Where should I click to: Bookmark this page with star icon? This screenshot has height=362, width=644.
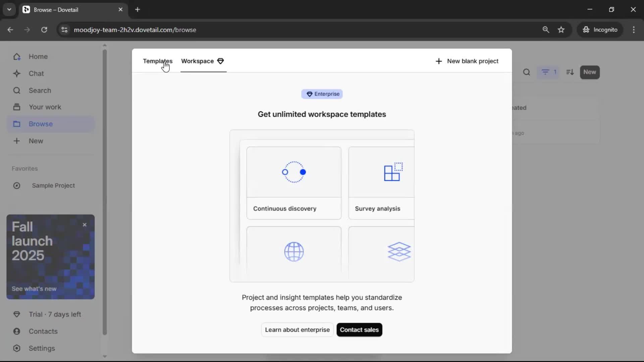point(561,30)
